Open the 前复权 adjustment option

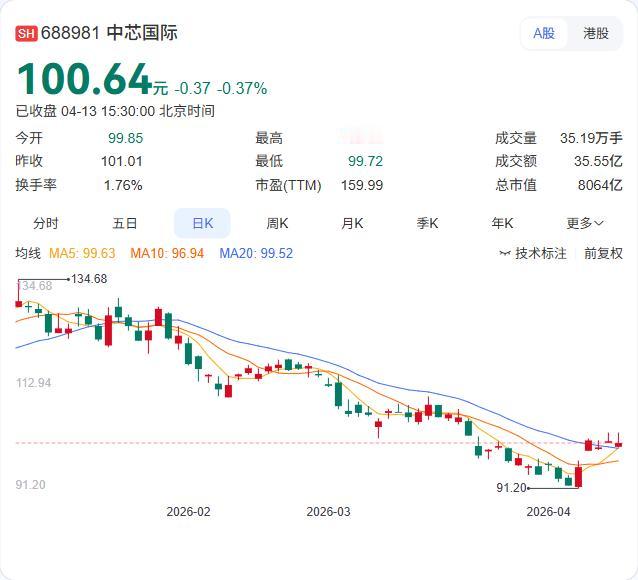coord(603,253)
